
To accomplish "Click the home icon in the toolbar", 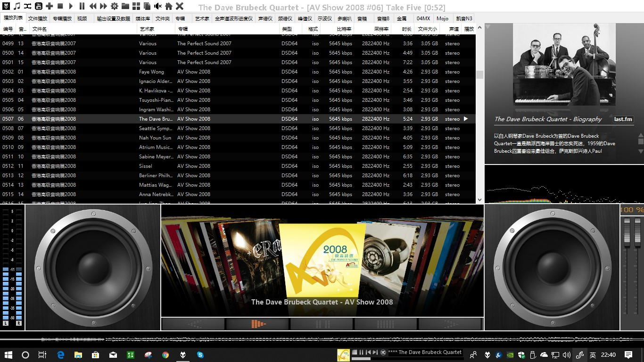I will pos(168,6).
